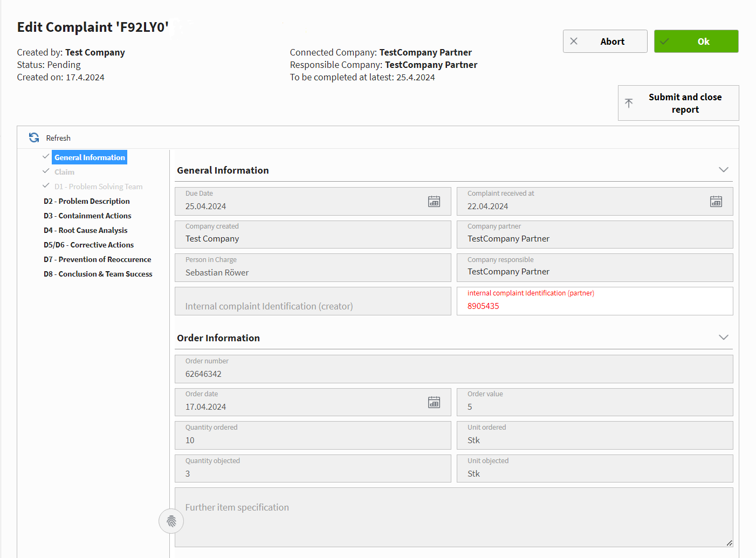This screenshot has height=558, width=756.
Task: Open the Claim step
Action: tap(64, 172)
